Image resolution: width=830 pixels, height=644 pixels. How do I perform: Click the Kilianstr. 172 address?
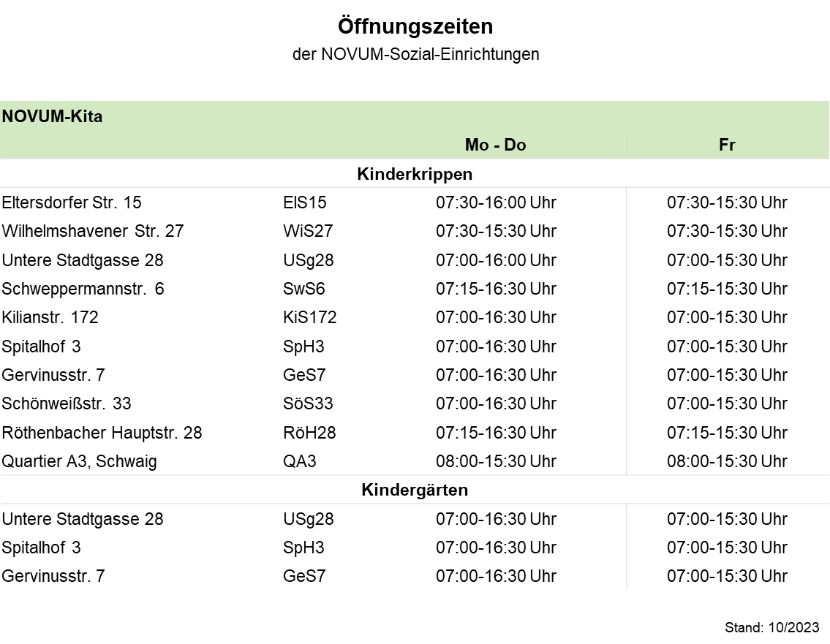point(50,317)
